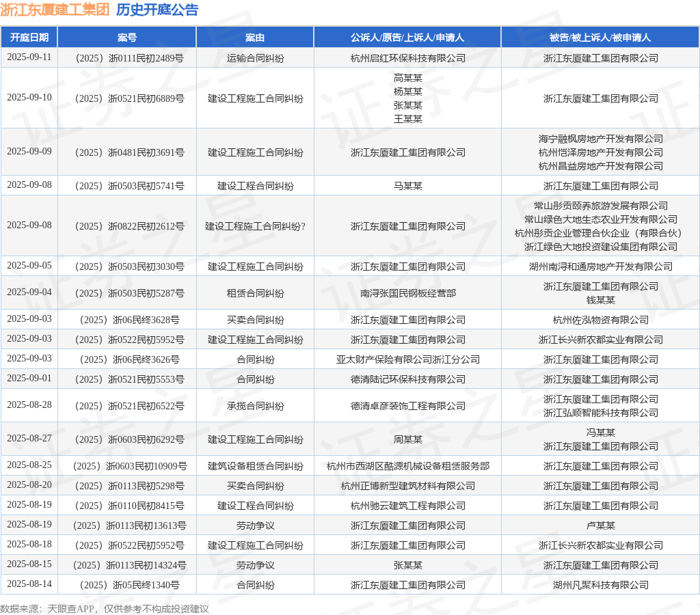Click the 历史开庭公告 heading

click(x=157, y=10)
